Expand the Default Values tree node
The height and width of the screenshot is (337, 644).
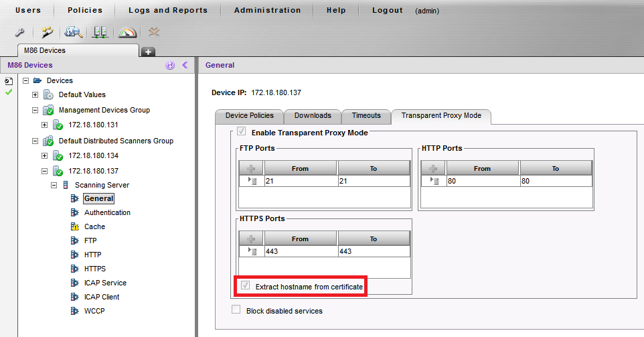(x=35, y=94)
